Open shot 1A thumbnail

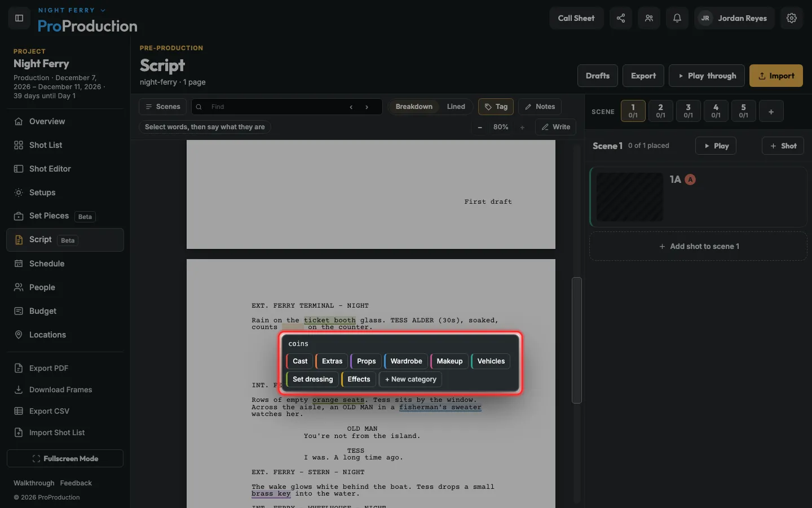(x=630, y=197)
